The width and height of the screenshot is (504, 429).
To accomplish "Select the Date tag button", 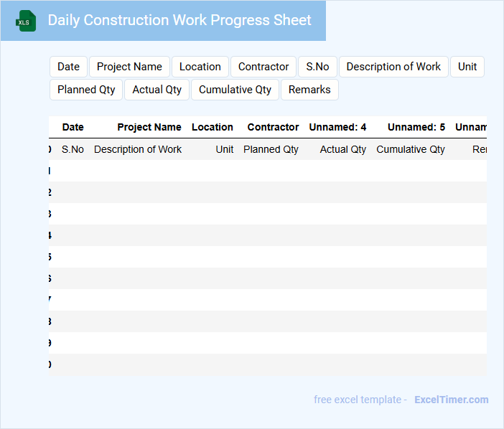I will [x=68, y=67].
